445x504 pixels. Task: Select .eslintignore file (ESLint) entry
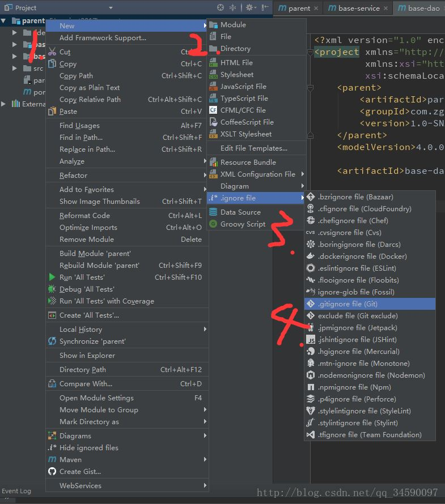point(370,268)
